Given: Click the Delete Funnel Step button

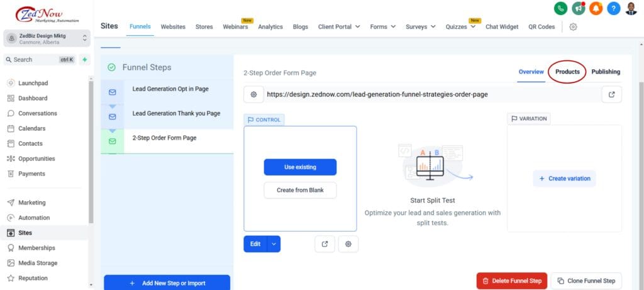Looking at the screenshot, I should click(512, 281).
